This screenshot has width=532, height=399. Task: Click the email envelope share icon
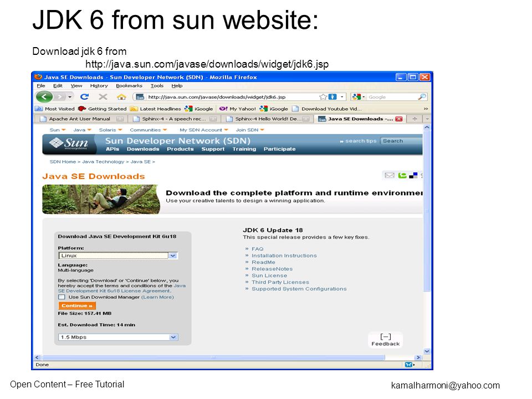click(x=390, y=176)
